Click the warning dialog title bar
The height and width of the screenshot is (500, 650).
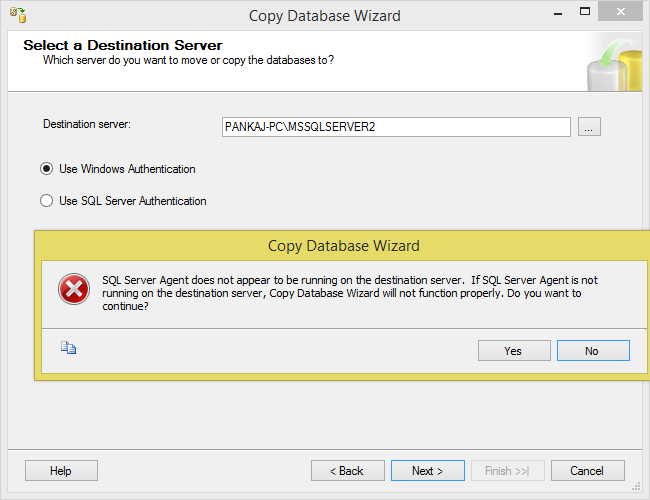click(344, 246)
